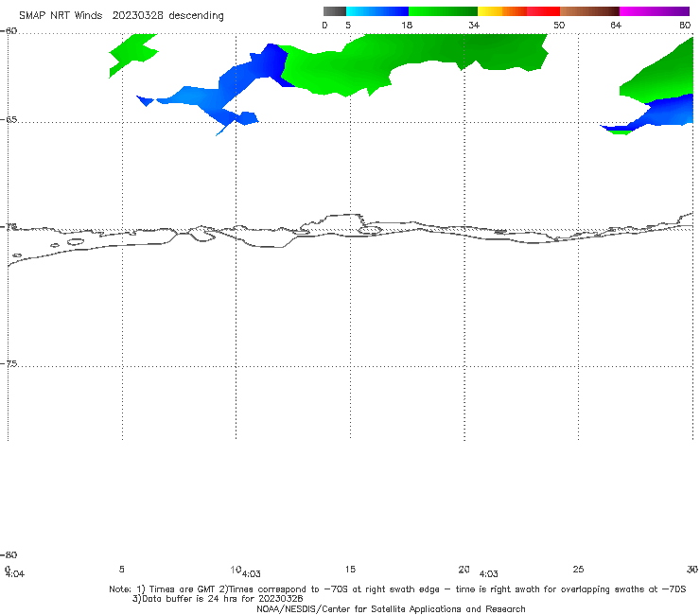The width and height of the screenshot is (700, 615).
Task: Click the color bar value label "34"
Action: [x=474, y=25]
